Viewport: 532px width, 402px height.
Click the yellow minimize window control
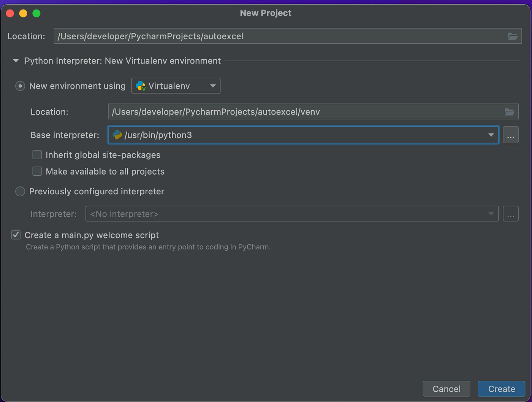click(x=23, y=13)
